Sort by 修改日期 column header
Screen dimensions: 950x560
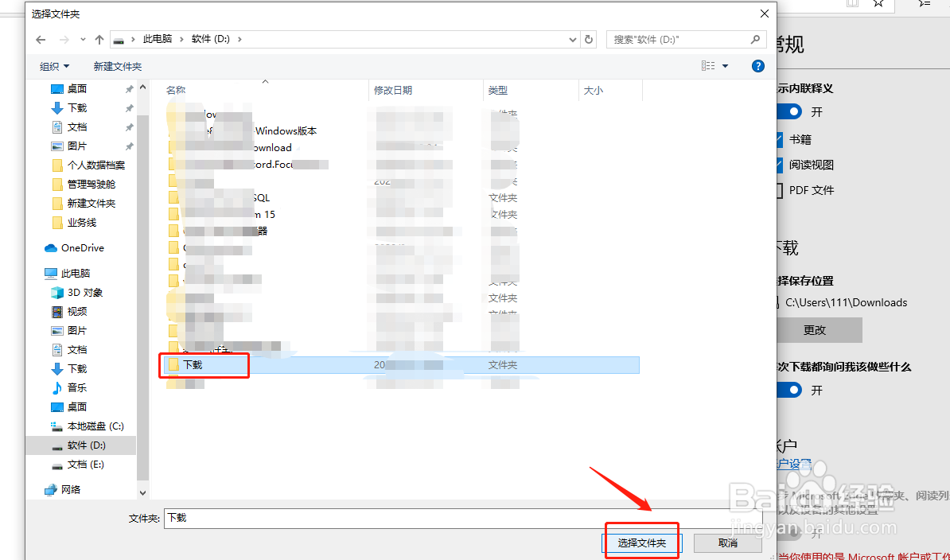(392, 90)
